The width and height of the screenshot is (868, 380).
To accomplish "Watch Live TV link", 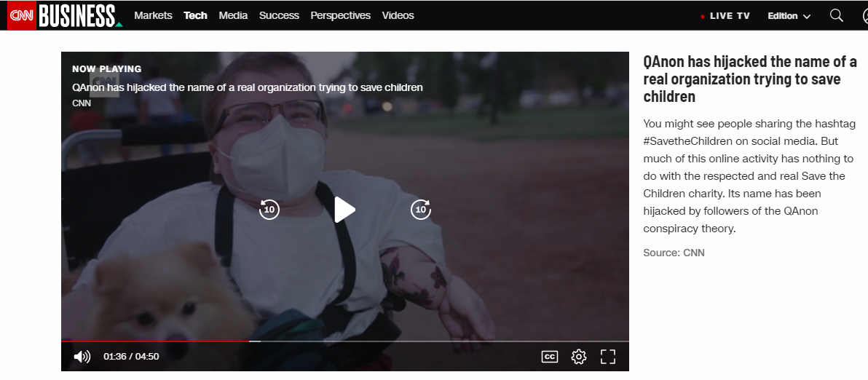I will 726,16.
